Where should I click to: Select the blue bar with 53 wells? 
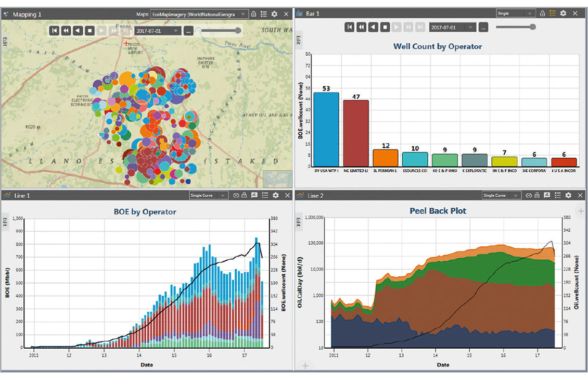[x=326, y=130]
